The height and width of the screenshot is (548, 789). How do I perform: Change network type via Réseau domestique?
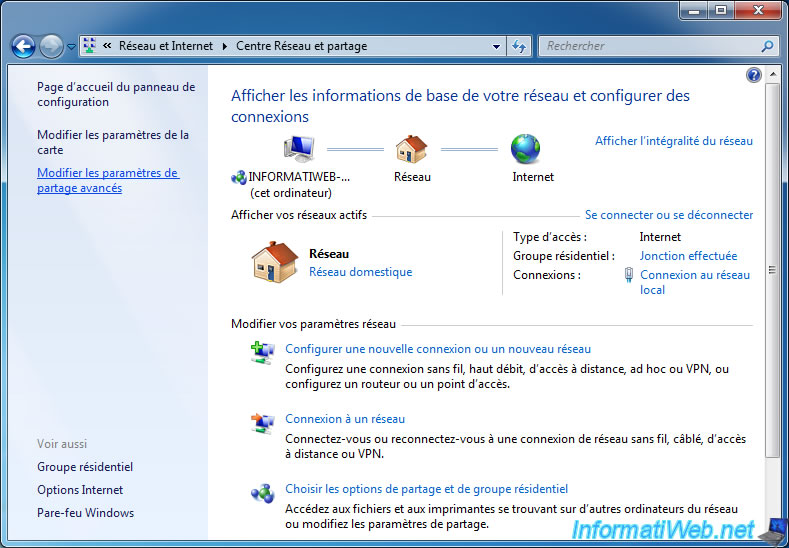[x=360, y=272]
